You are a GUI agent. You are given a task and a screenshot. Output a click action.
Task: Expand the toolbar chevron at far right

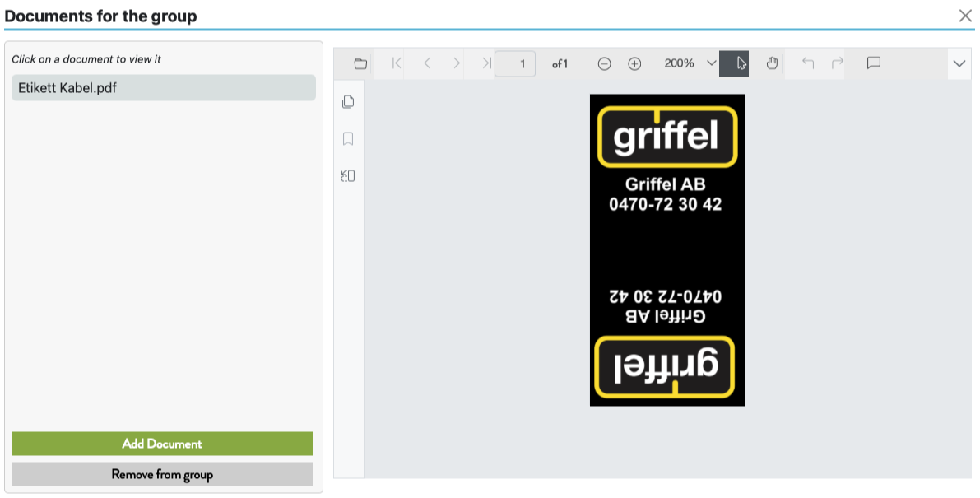[x=959, y=63]
